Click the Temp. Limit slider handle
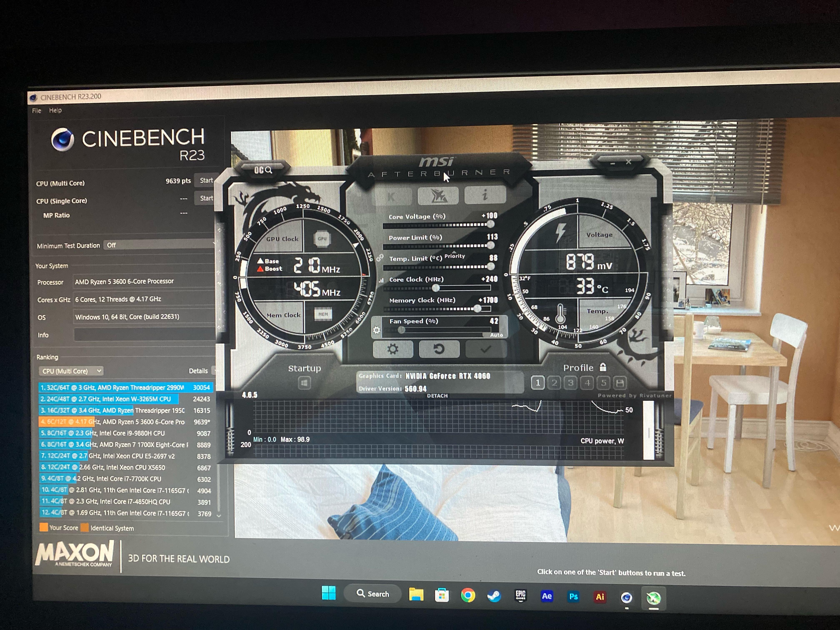The image size is (840, 630). tap(491, 267)
